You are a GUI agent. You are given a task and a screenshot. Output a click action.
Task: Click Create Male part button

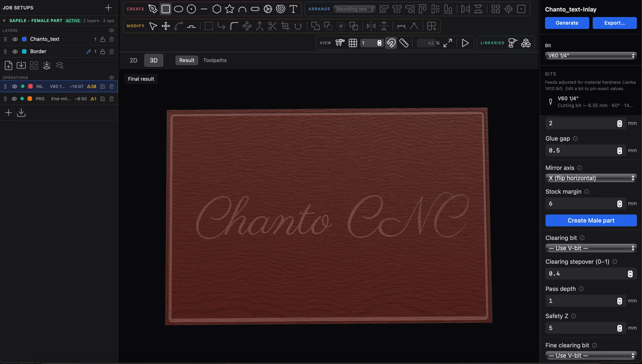591,220
